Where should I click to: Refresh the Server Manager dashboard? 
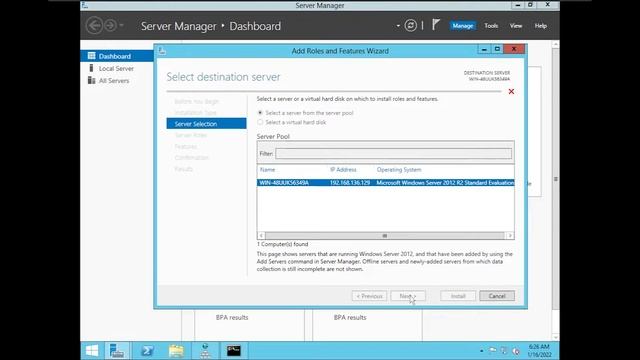(411, 25)
